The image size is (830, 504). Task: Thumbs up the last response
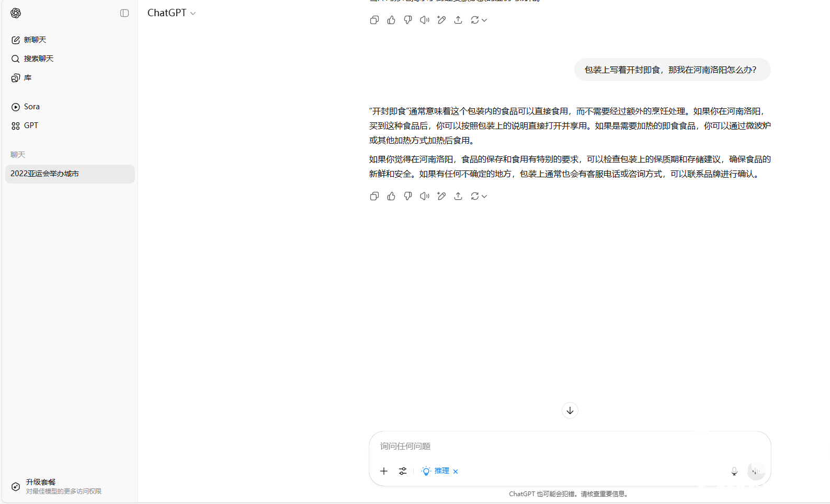391,196
